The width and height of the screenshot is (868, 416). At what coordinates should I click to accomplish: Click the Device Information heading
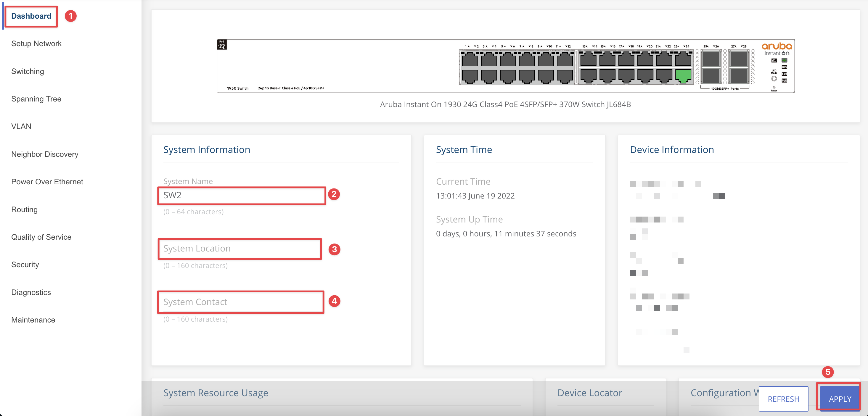(x=672, y=149)
